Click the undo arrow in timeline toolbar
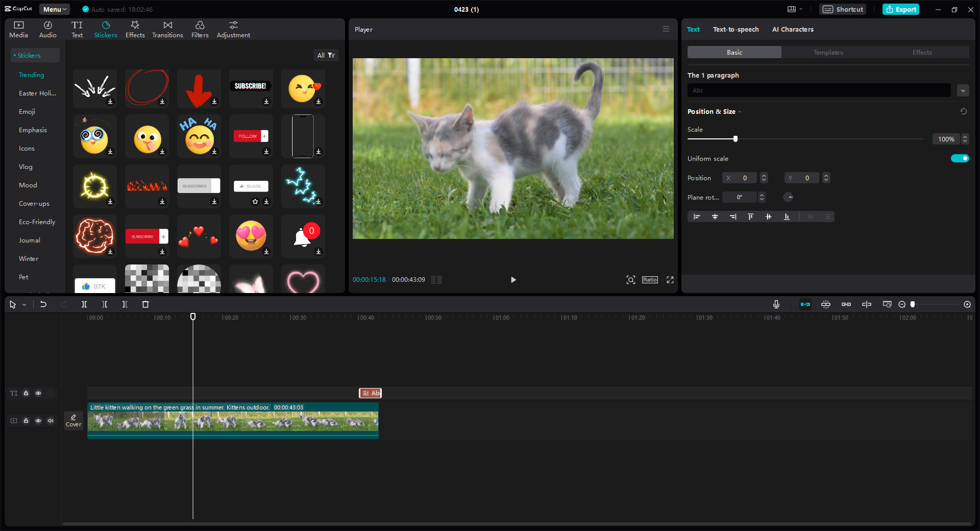Image resolution: width=980 pixels, height=531 pixels. (43, 304)
